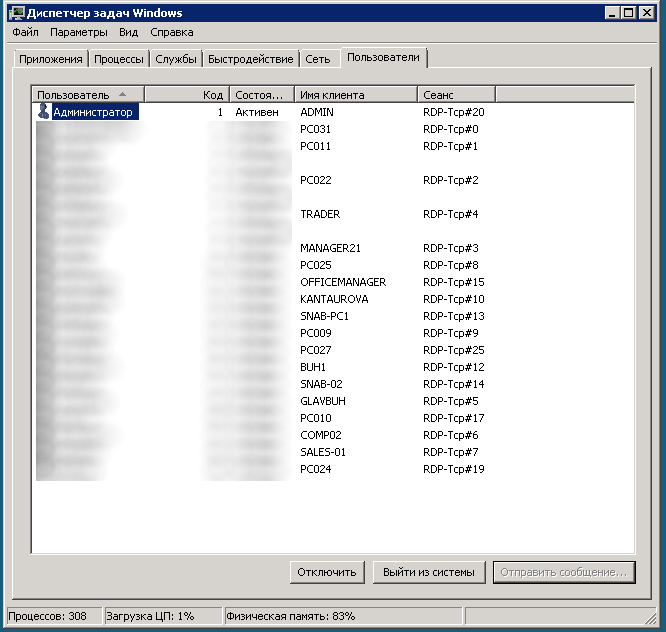Minimize the Task Manager window

[x=612, y=13]
